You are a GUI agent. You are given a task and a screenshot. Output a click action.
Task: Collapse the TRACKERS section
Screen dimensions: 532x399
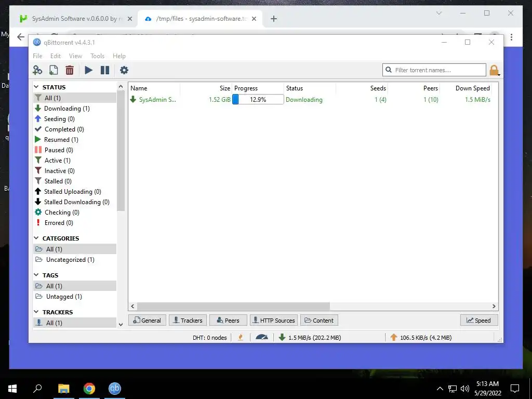click(36, 312)
